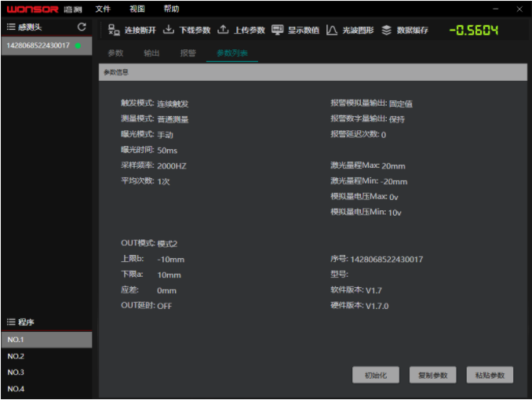Click the 普通测量 measurement mode value
The image size is (532, 400).
click(173, 119)
